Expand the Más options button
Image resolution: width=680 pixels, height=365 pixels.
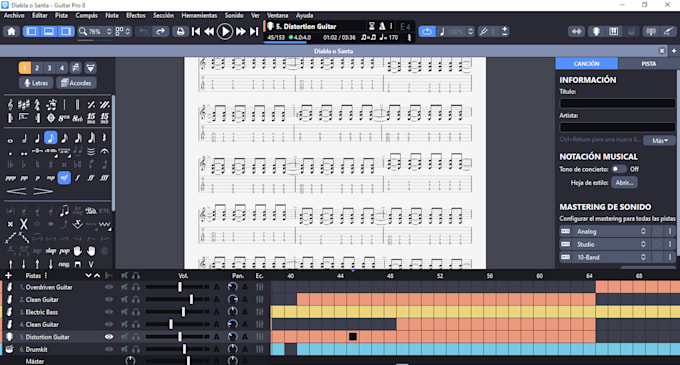(x=660, y=140)
